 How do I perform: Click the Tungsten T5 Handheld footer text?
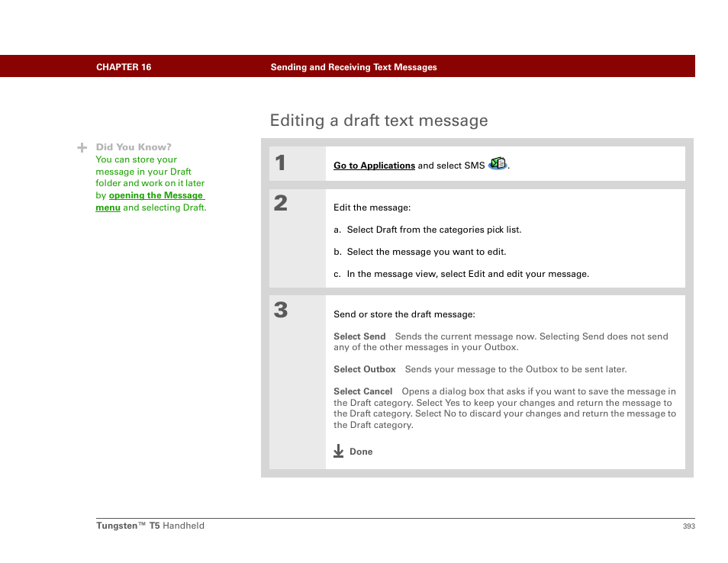(x=150, y=526)
